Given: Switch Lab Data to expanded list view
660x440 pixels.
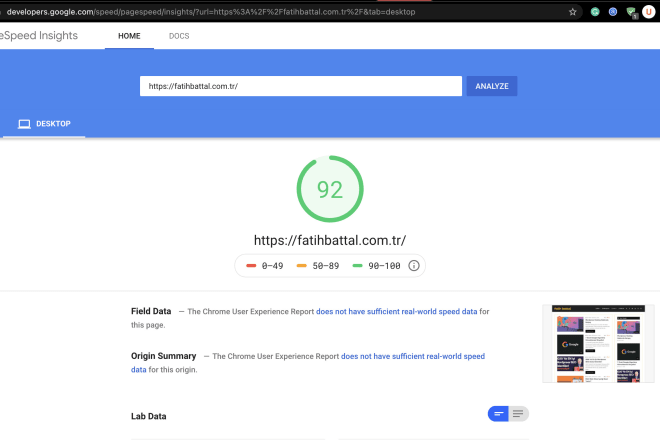Looking at the screenshot, I should pyautogui.click(x=519, y=414).
